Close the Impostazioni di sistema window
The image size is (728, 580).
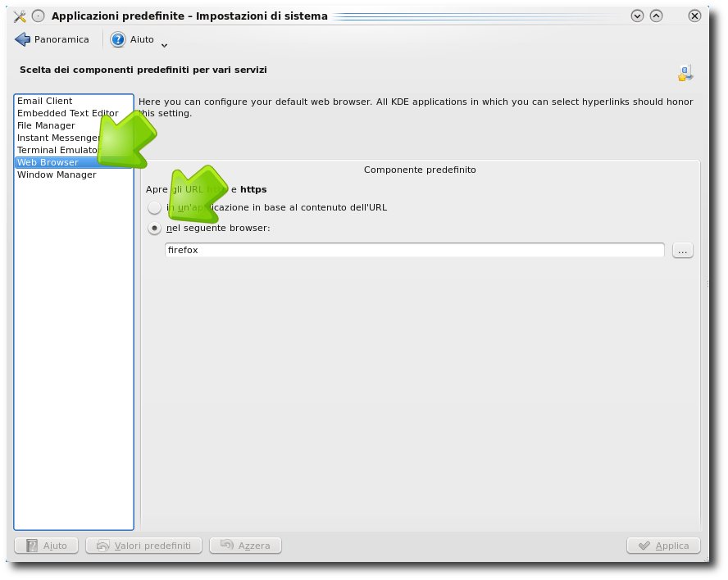(x=694, y=16)
